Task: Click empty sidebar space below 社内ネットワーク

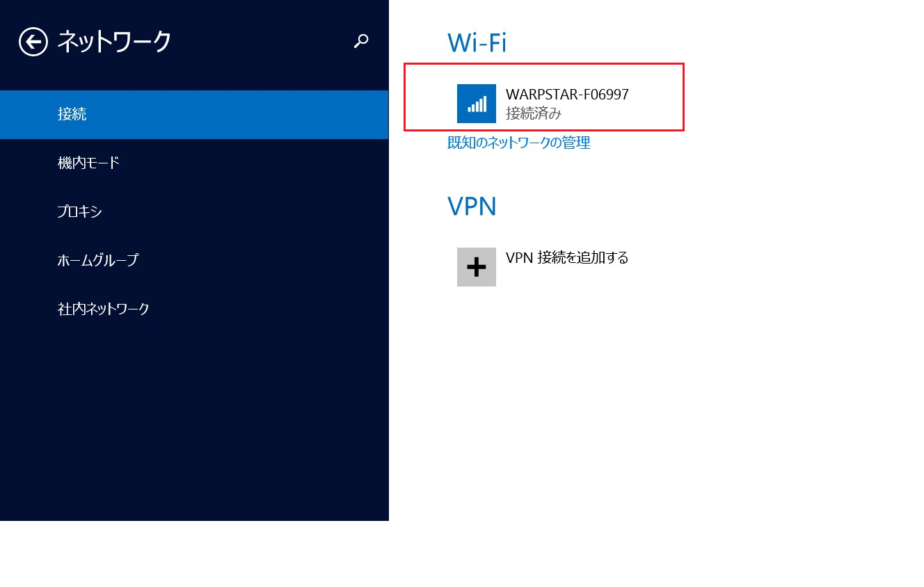Action: tap(195, 417)
